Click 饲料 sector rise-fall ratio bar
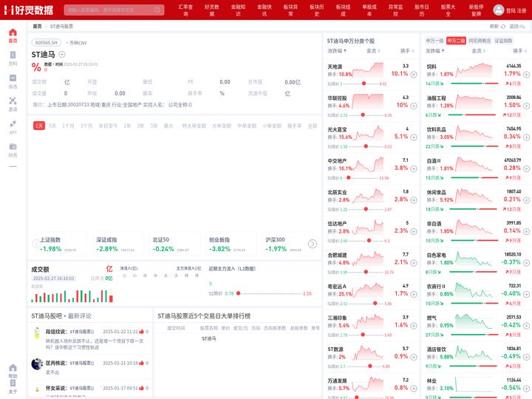The image size is (532, 399). (474, 83)
